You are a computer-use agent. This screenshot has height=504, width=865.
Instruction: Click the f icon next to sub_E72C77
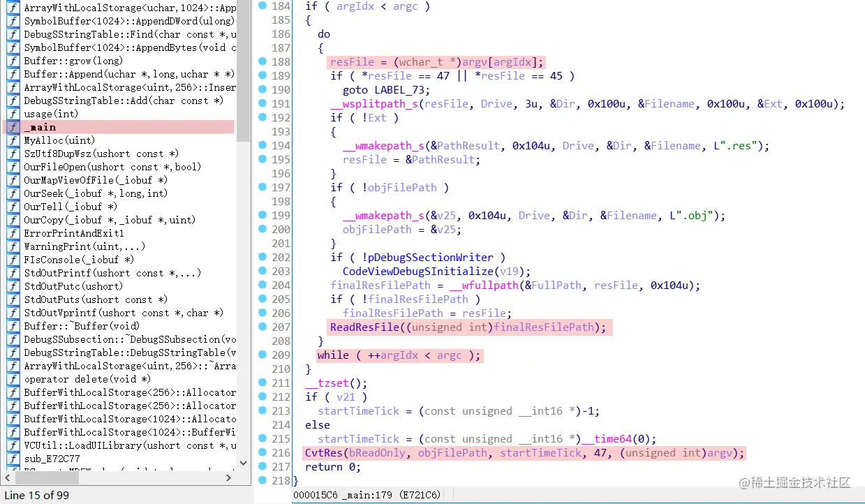pyautogui.click(x=13, y=459)
